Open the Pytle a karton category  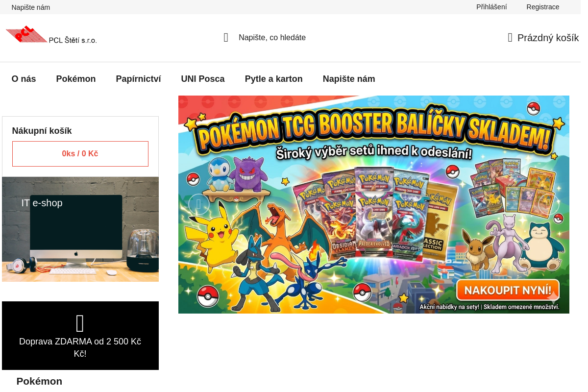(274, 79)
